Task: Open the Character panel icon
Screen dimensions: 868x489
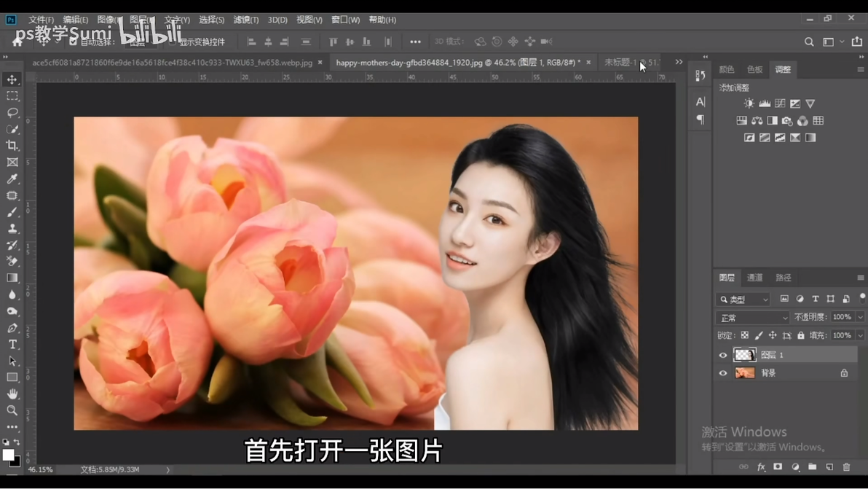Action: [x=701, y=101]
